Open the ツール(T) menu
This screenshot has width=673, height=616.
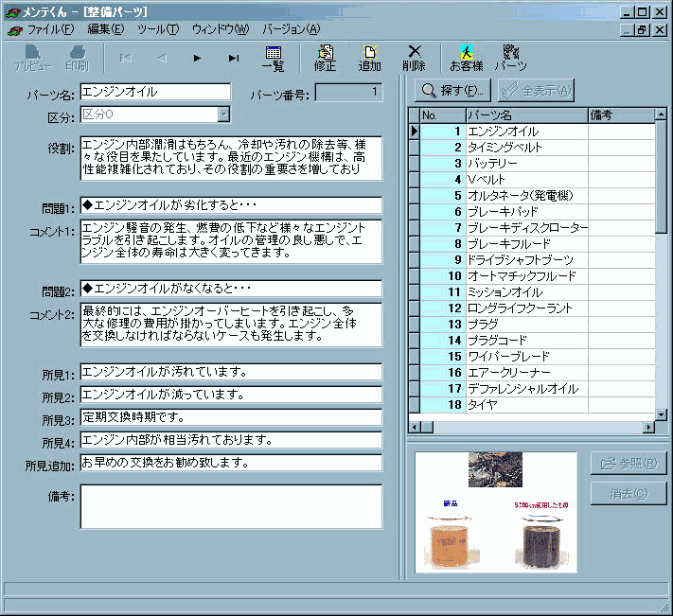pyautogui.click(x=157, y=29)
